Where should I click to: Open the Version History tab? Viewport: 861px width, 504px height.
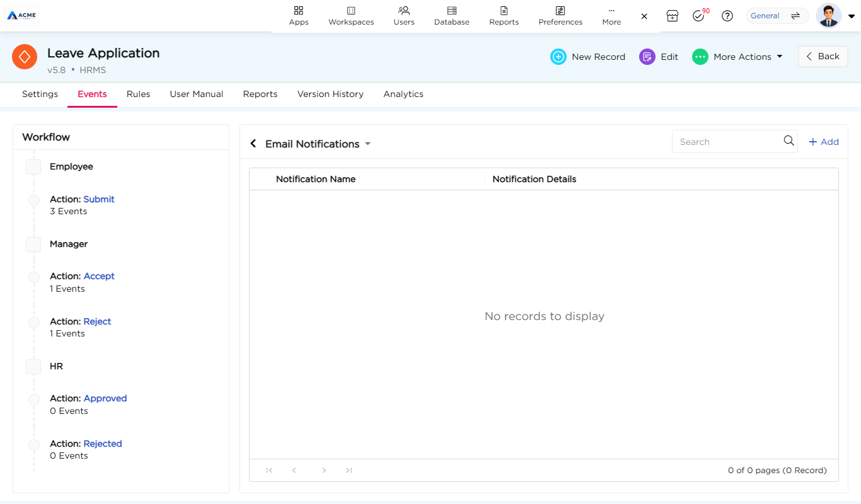(x=330, y=94)
